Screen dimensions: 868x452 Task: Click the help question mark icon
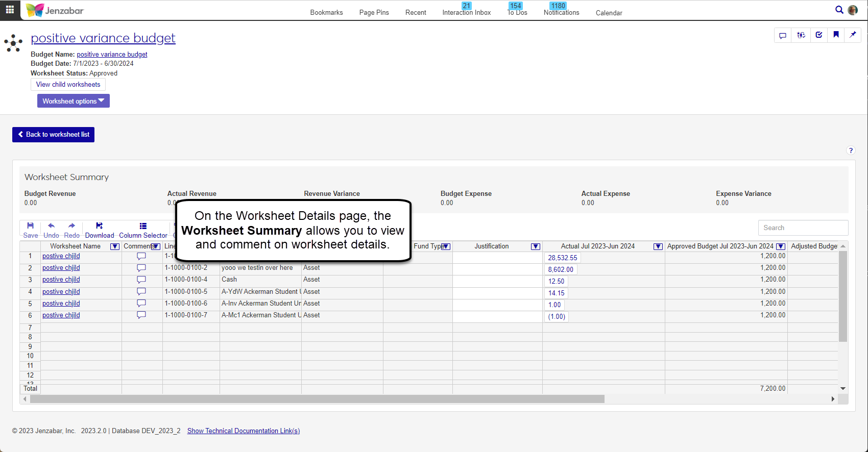851,150
